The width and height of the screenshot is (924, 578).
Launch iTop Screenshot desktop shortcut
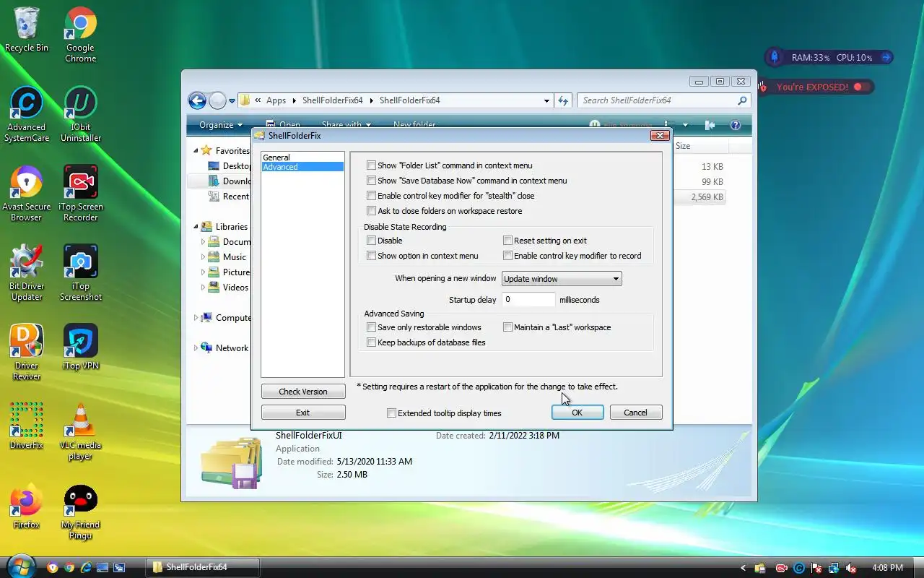[80, 273]
